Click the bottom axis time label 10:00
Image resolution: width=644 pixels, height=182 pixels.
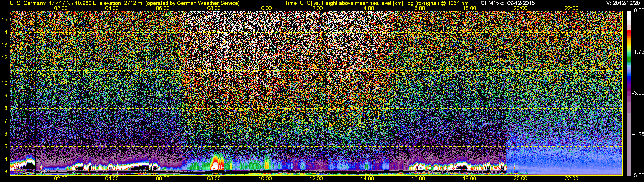click(x=265, y=179)
